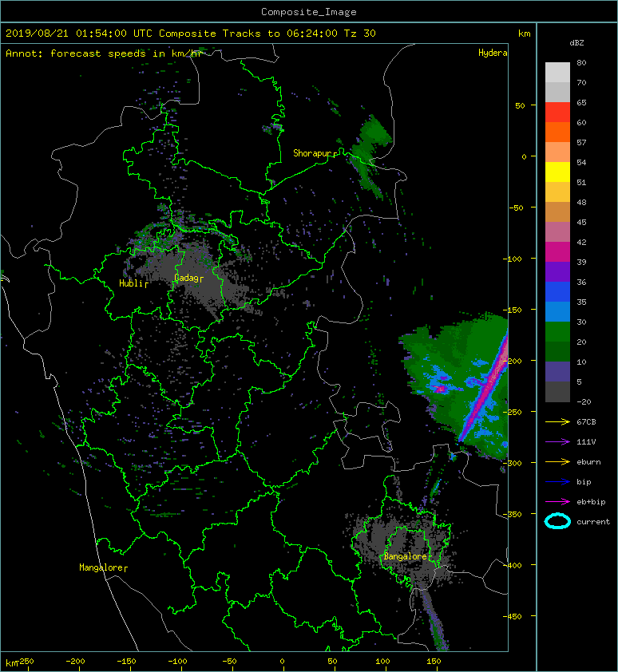Screen dimensions: 618x672
Task: Click the magenta eb+bip arrow in legend
Action: pos(557,501)
